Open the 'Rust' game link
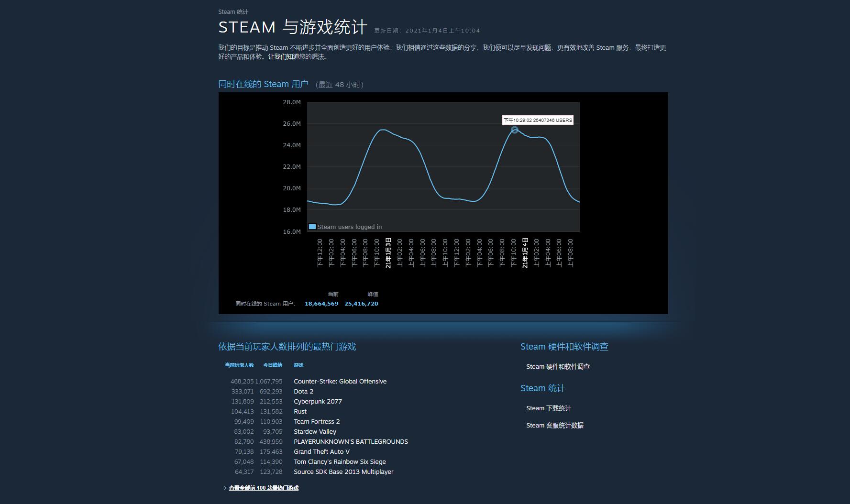850x504 pixels. tap(300, 411)
